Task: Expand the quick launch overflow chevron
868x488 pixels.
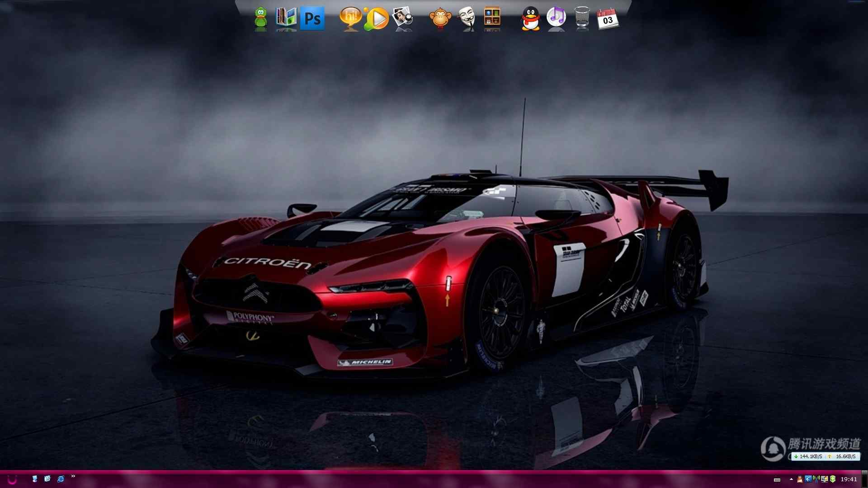Action: [73, 476]
